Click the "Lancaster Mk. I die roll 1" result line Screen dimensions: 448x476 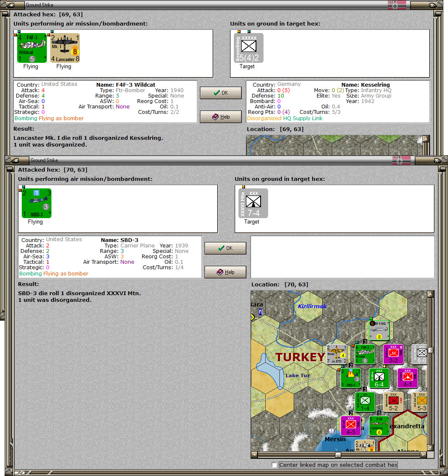pos(88,138)
